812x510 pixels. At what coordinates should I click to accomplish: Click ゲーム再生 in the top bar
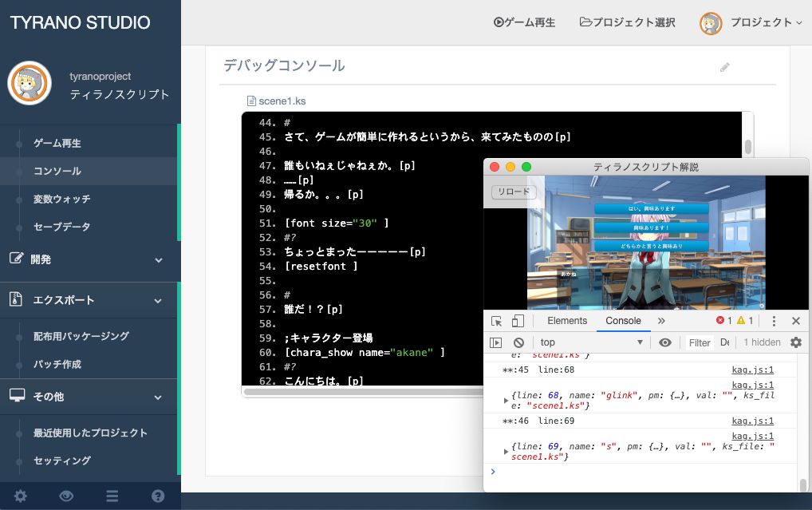[524, 22]
